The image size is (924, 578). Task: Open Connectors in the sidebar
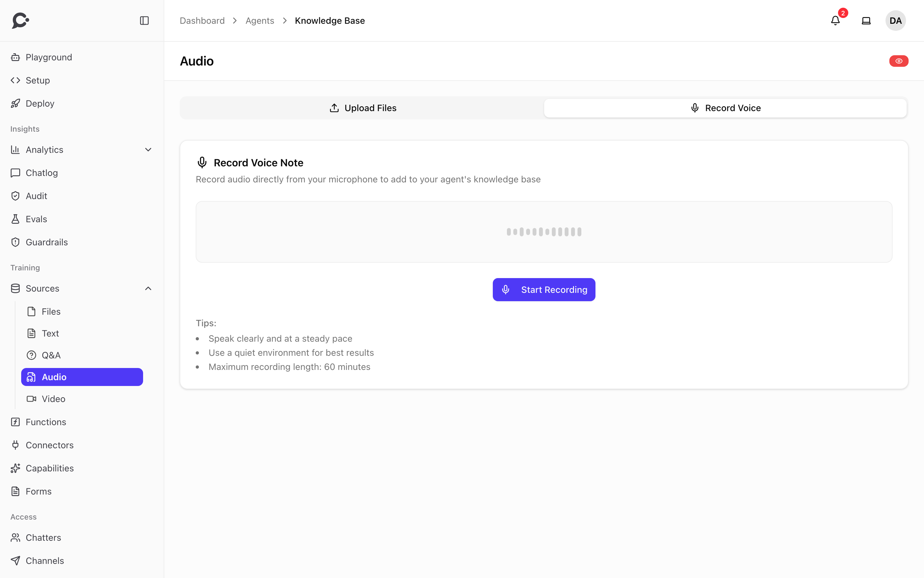pos(82,445)
